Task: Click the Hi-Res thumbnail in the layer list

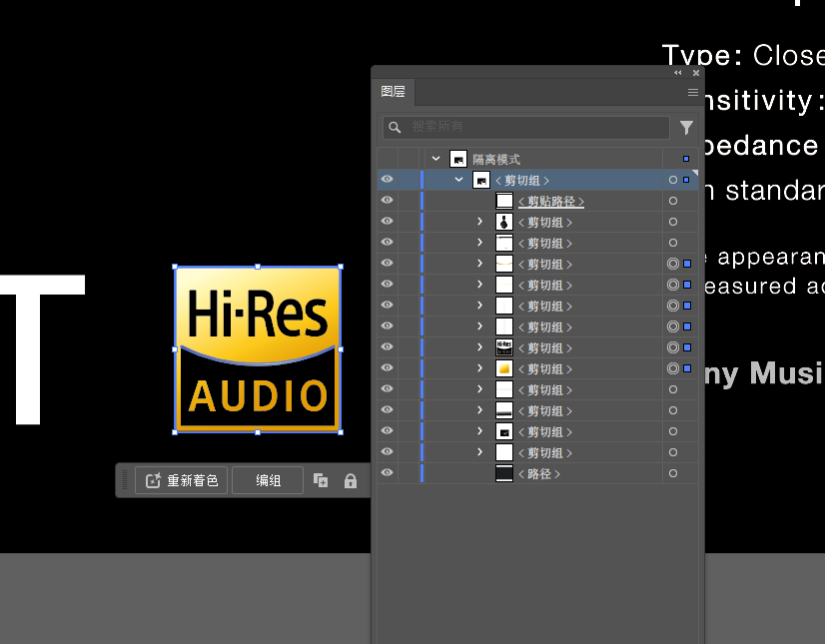Action: 504,347
